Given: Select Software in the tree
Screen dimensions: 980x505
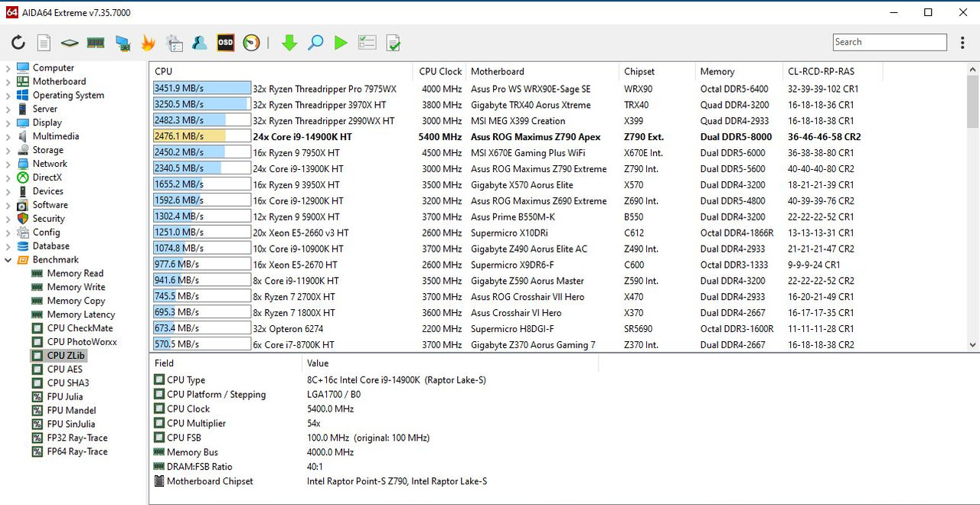Looking at the screenshot, I should 50,205.
